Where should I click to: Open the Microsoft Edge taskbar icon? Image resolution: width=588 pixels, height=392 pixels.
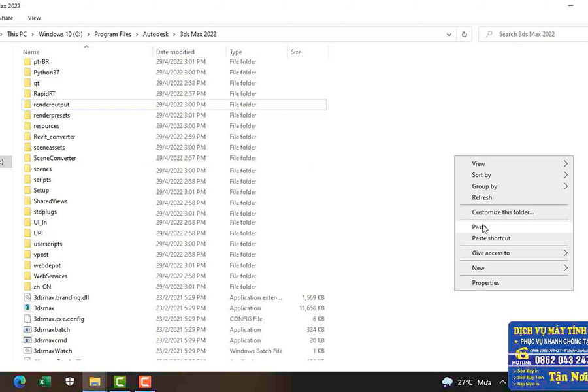[x=20, y=382]
